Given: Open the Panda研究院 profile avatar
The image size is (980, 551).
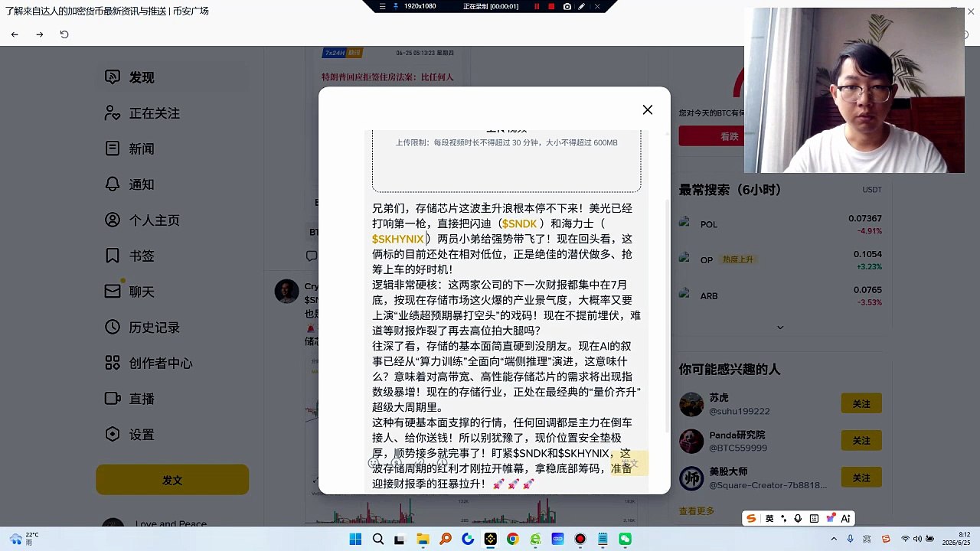Looking at the screenshot, I should coord(691,441).
